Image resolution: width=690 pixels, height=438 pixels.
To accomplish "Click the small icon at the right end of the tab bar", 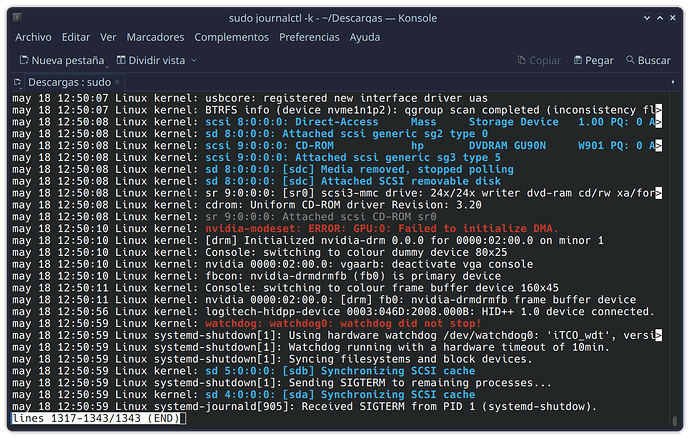I will 672,82.
